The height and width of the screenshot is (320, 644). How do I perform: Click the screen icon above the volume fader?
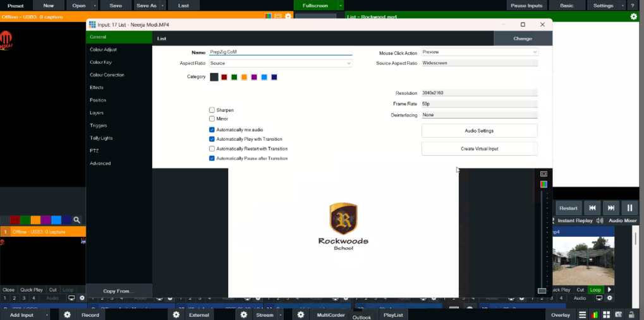coord(544,174)
